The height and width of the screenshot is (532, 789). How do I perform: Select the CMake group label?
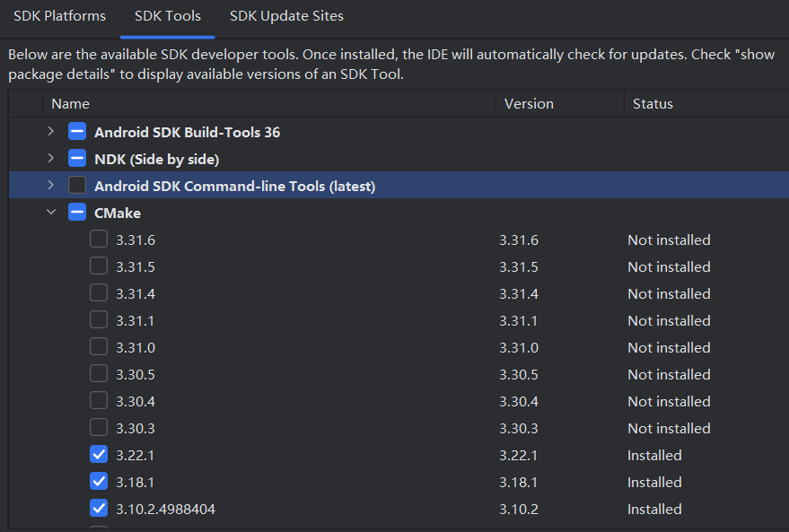118,214
